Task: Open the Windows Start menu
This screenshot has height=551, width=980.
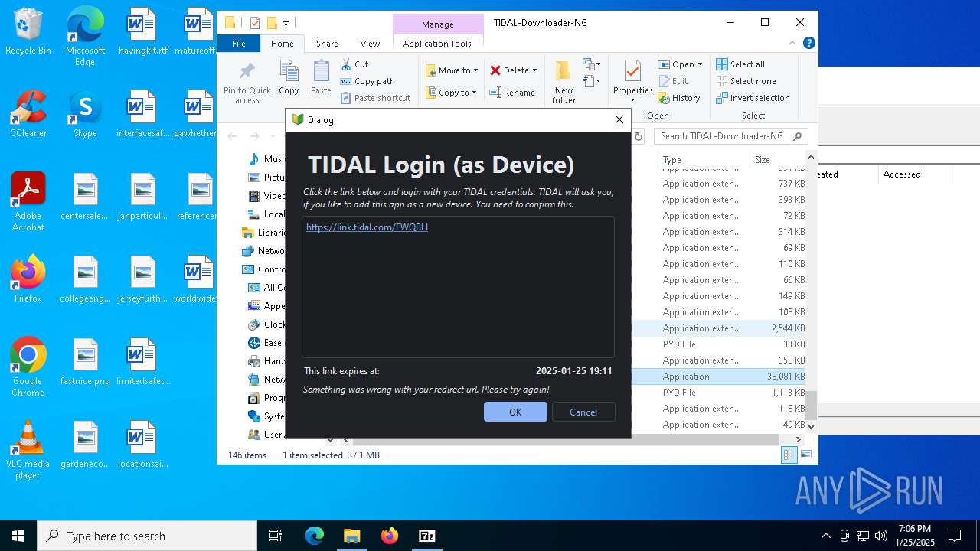Action: coord(18,536)
